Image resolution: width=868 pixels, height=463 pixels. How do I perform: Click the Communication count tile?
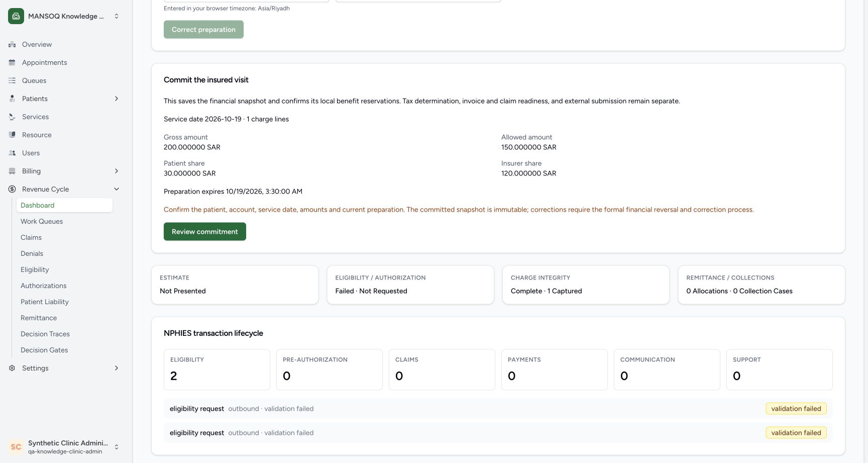point(667,369)
